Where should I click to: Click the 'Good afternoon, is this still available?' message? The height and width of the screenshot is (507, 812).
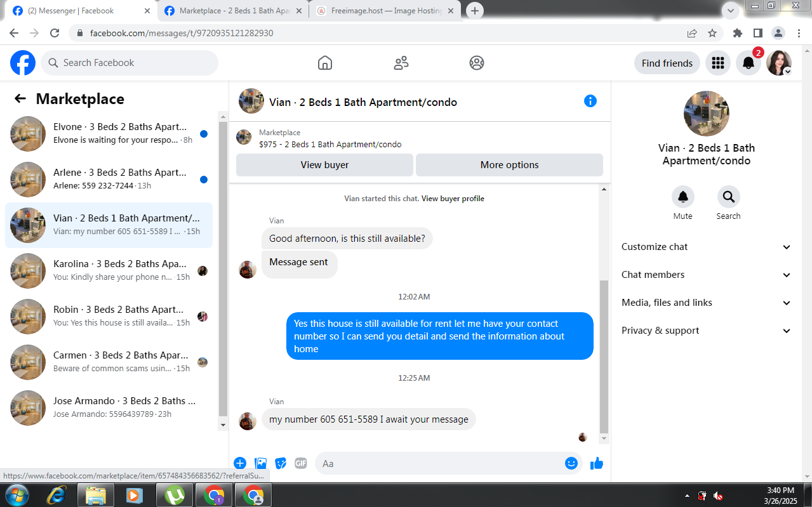(347, 239)
